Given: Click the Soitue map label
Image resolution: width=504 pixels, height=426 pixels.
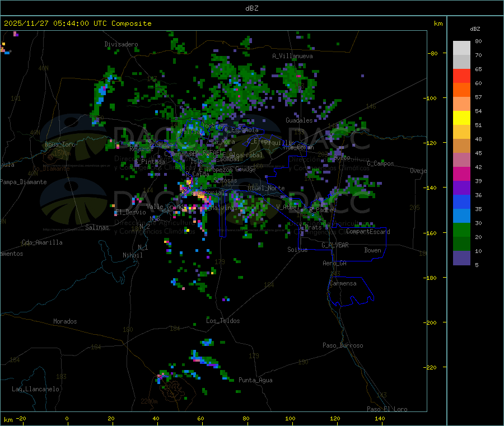Looking at the screenshot, I should coord(297,250).
